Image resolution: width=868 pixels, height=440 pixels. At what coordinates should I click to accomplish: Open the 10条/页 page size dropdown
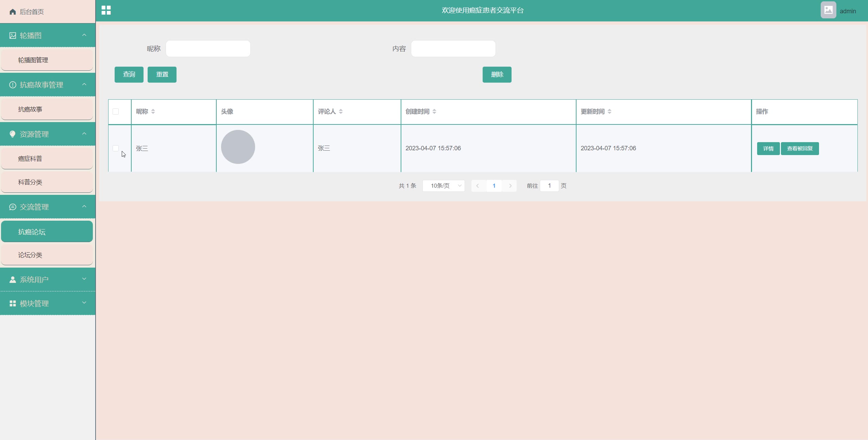click(x=444, y=186)
